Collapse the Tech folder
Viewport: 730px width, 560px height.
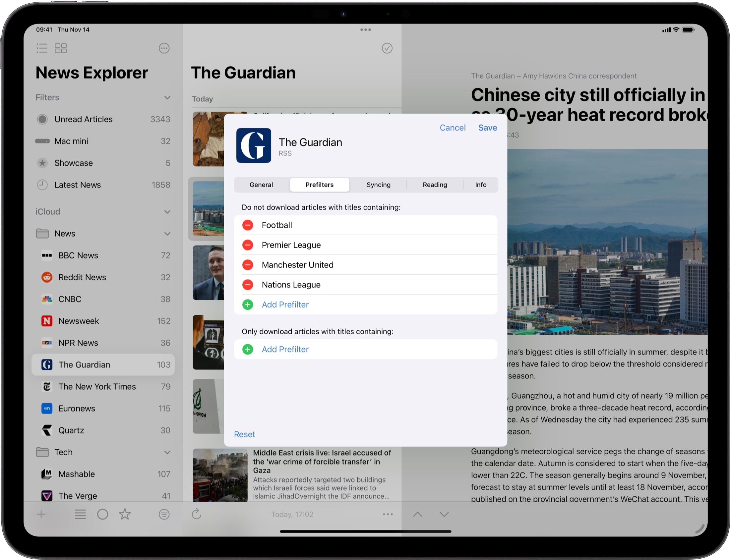(167, 452)
